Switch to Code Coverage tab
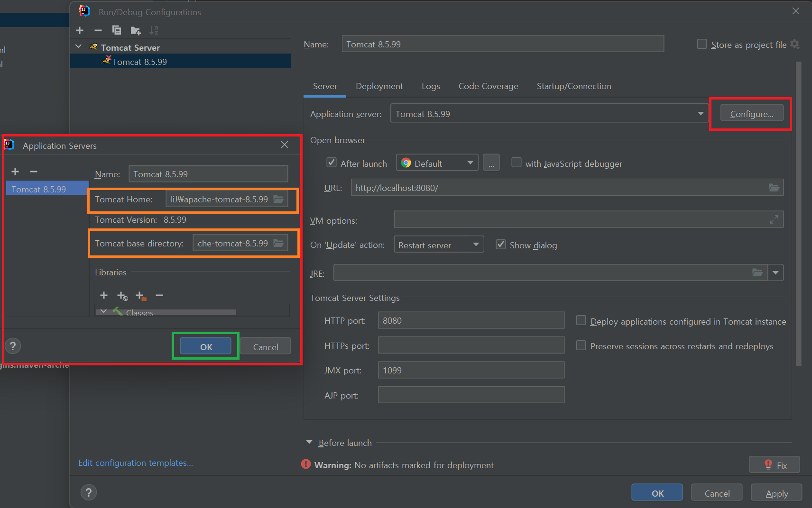The height and width of the screenshot is (508, 812). pos(488,86)
